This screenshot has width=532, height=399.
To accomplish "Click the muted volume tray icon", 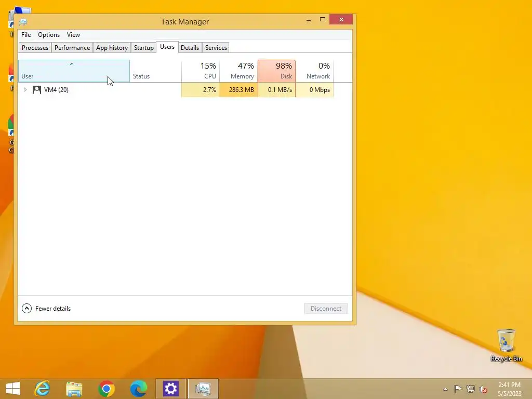I will [483, 389].
